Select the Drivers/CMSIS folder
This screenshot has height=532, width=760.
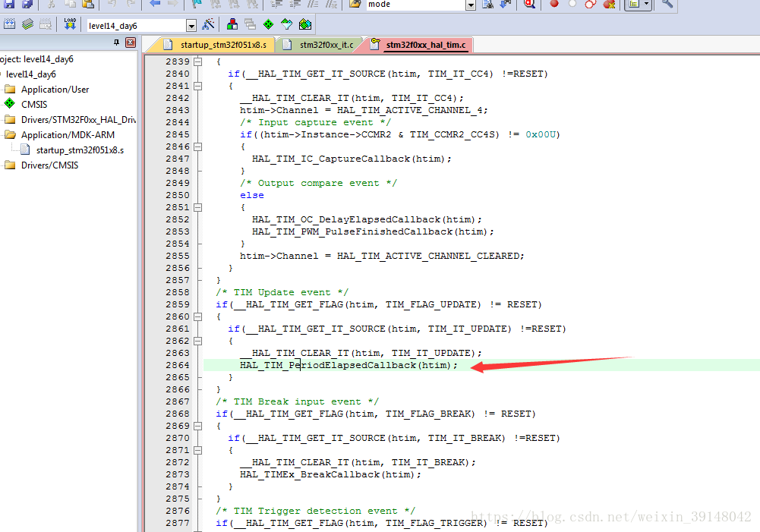(x=49, y=165)
